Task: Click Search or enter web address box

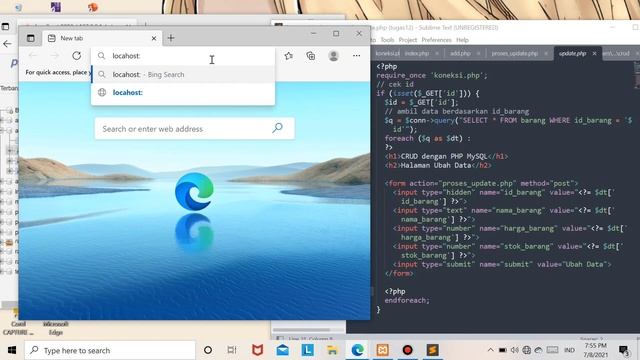Action: [x=194, y=129]
